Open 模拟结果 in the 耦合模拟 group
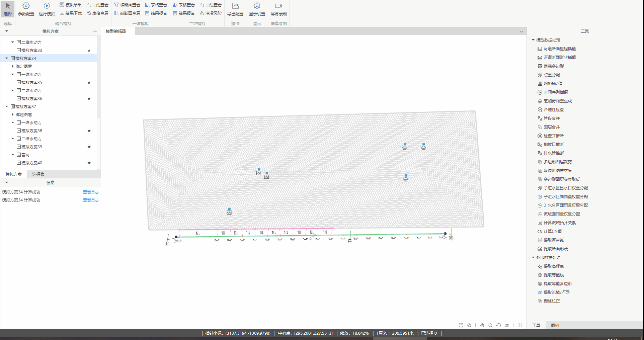This screenshot has width=644, height=340. click(71, 5)
